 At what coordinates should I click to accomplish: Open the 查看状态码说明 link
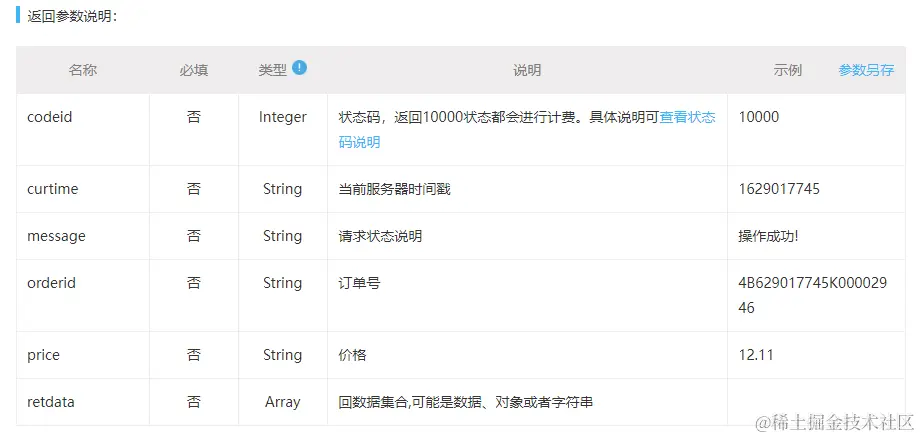point(527,129)
